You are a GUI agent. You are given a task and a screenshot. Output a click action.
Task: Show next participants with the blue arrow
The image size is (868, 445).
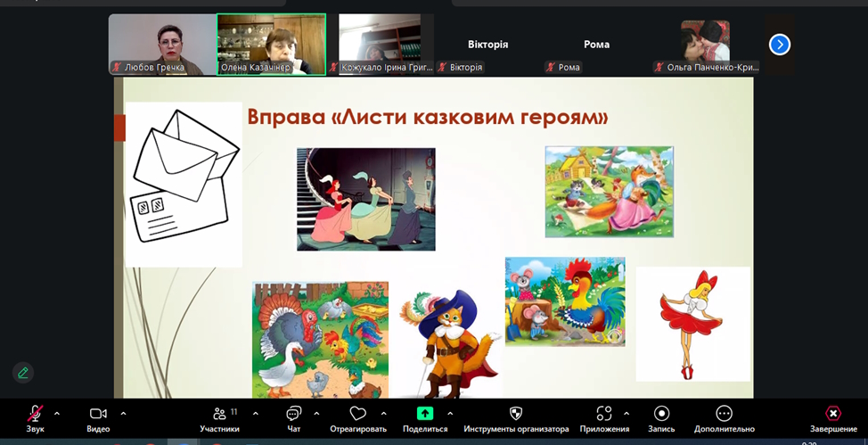(779, 45)
